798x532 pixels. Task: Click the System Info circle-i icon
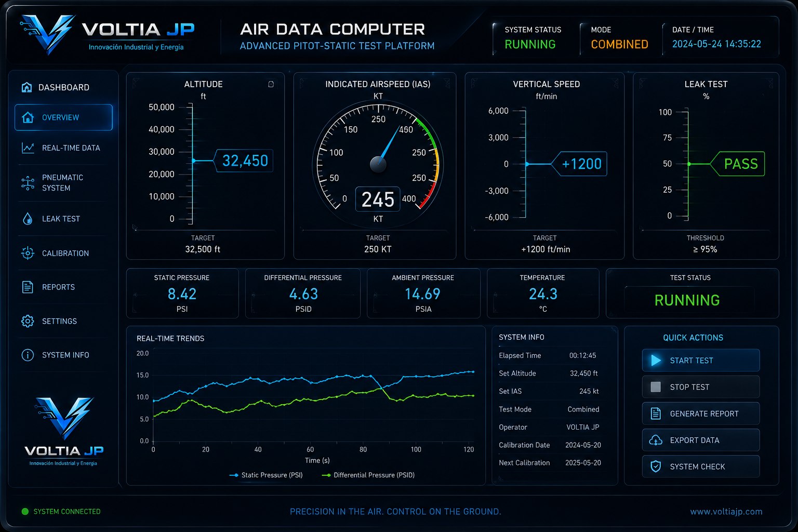[x=28, y=355]
